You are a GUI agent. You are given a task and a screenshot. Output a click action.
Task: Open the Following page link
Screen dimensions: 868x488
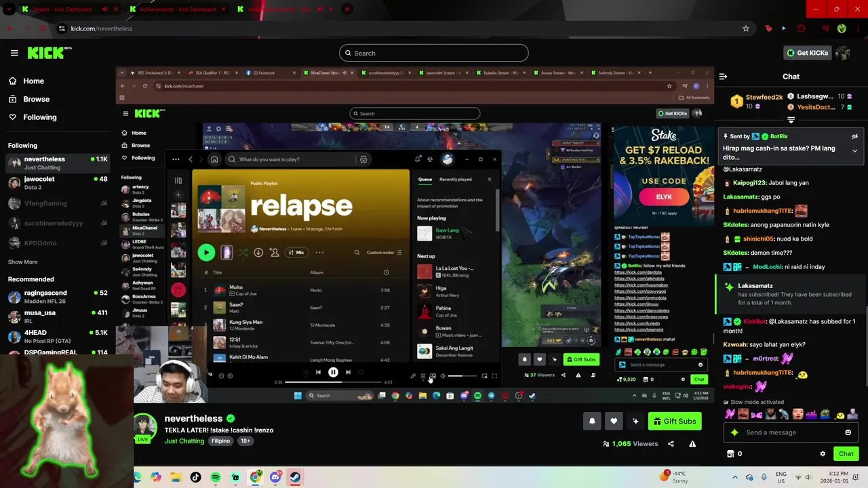coord(40,117)
